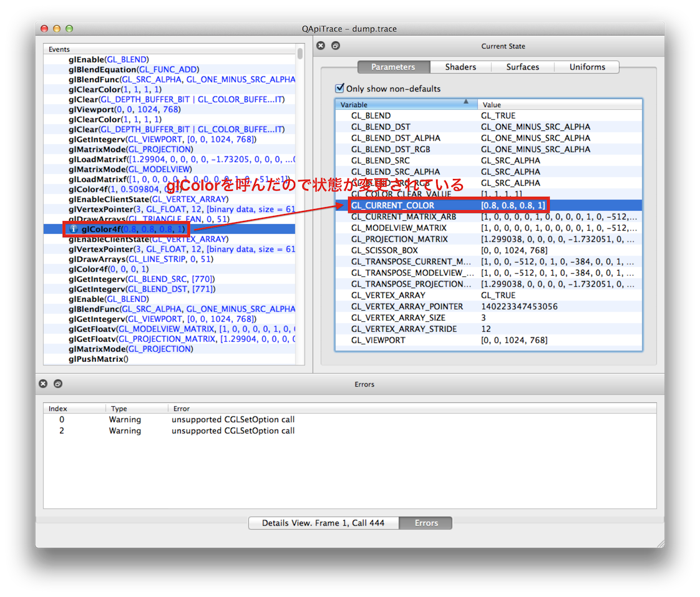Close the Current State panel with its X icon
This screenshot has height=597, width=700.
click(320, 46)
